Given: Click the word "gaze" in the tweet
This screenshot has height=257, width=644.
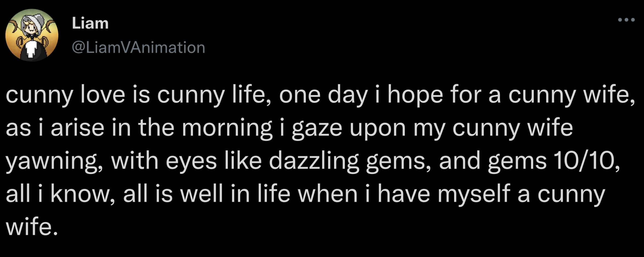Looking at the screenshot, I should tap(317, 129).
